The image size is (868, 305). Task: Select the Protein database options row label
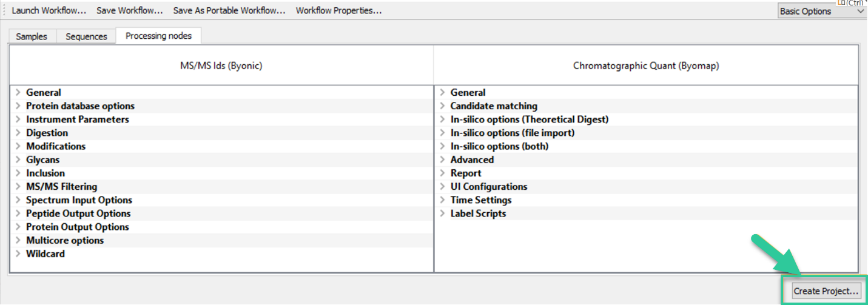80,106
